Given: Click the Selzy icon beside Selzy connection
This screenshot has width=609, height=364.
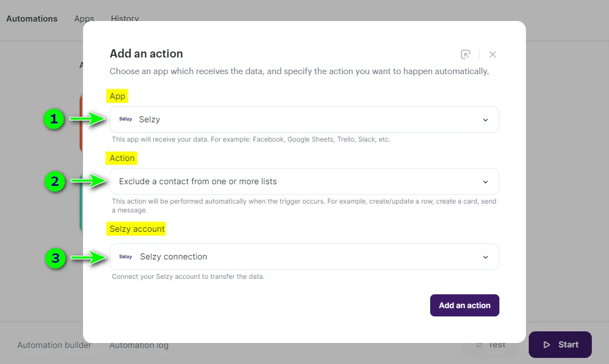Looking at the screenshot, I should (x=126, y=256).
